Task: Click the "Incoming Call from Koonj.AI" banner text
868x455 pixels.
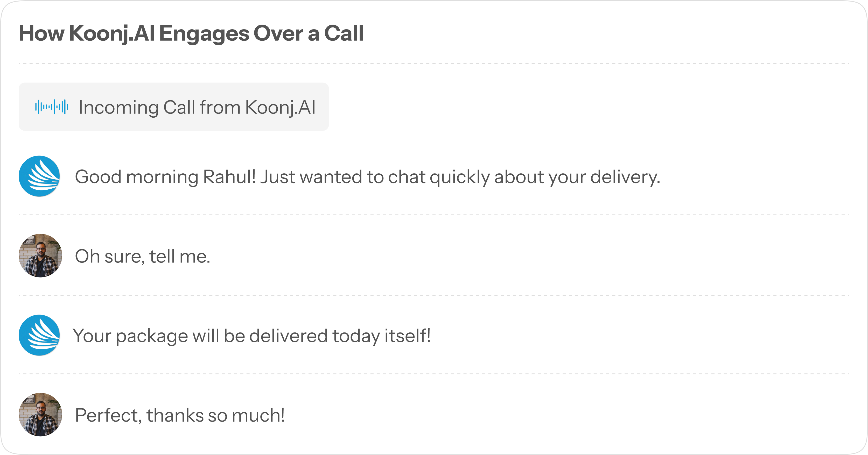Action: [x=197, y=108]
